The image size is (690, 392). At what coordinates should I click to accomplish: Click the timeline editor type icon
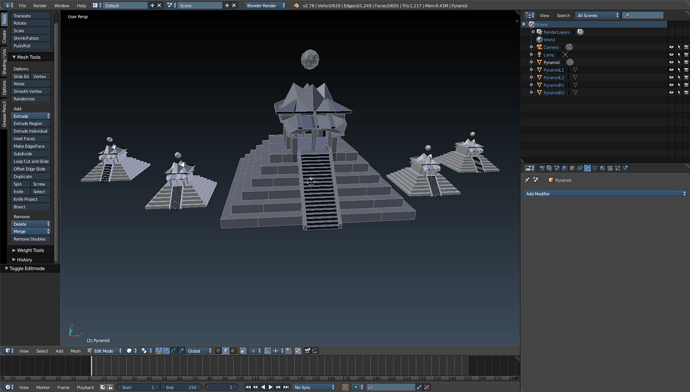tap(8, 387)
